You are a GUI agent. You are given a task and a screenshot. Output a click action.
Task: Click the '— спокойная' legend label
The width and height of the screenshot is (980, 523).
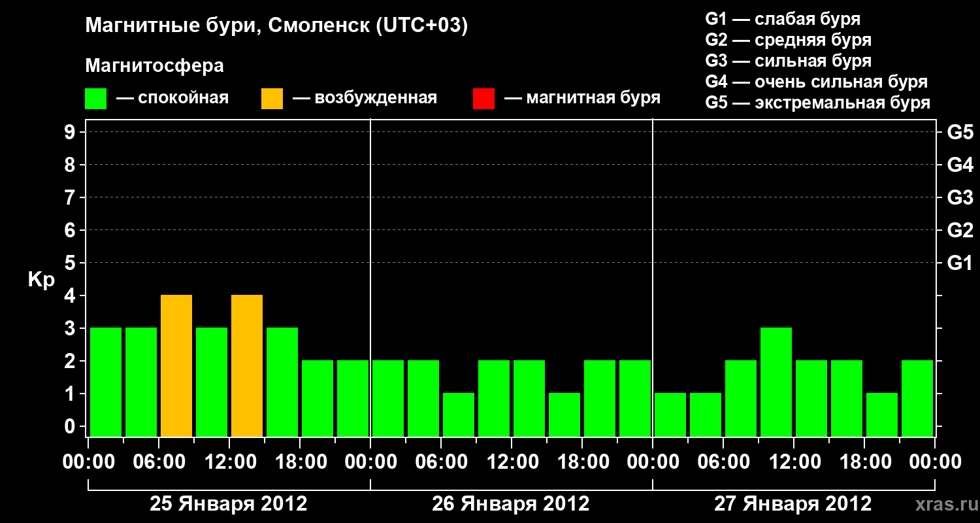coord(172,98)
